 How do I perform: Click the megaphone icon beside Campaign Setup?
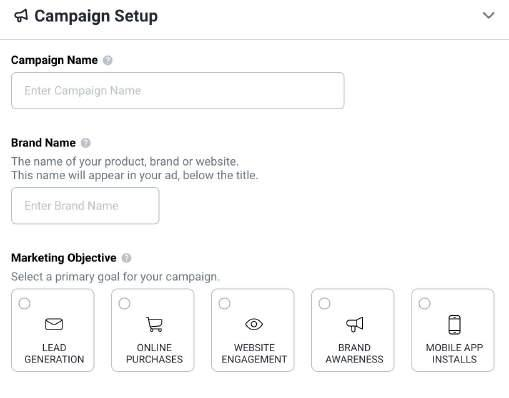21,16
